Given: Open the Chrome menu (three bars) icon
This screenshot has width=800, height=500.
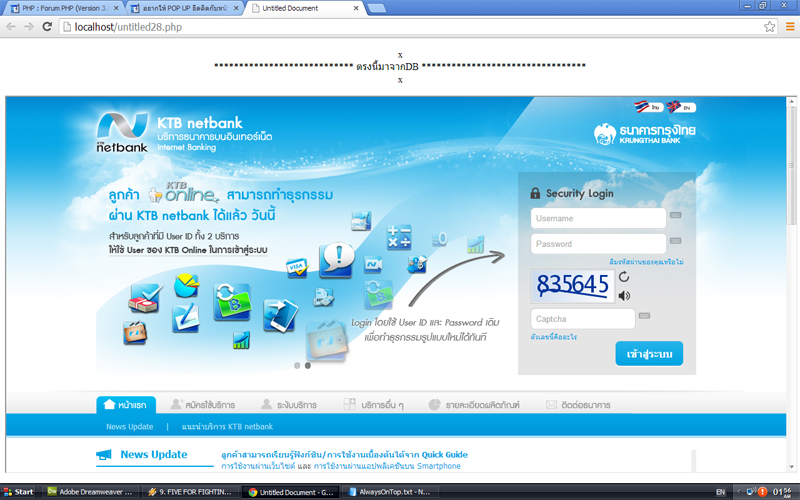Looking at the screenshot, I should click(x=790, y=27).
